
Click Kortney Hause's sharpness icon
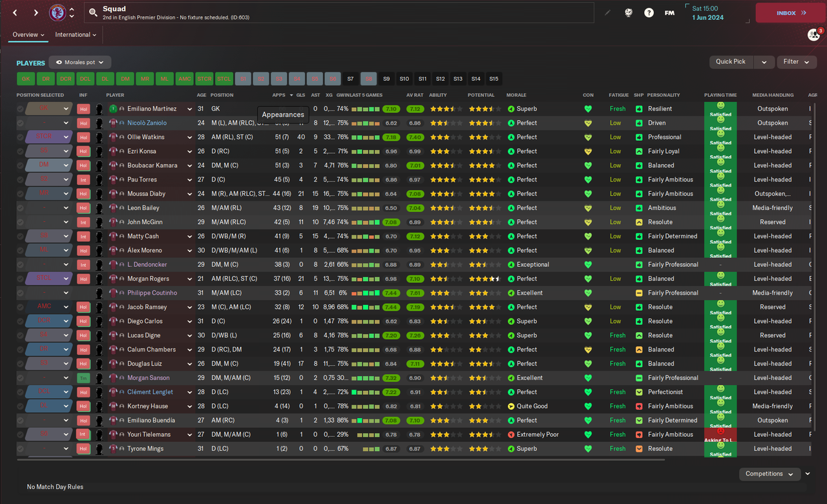click(x=639, y=406)
